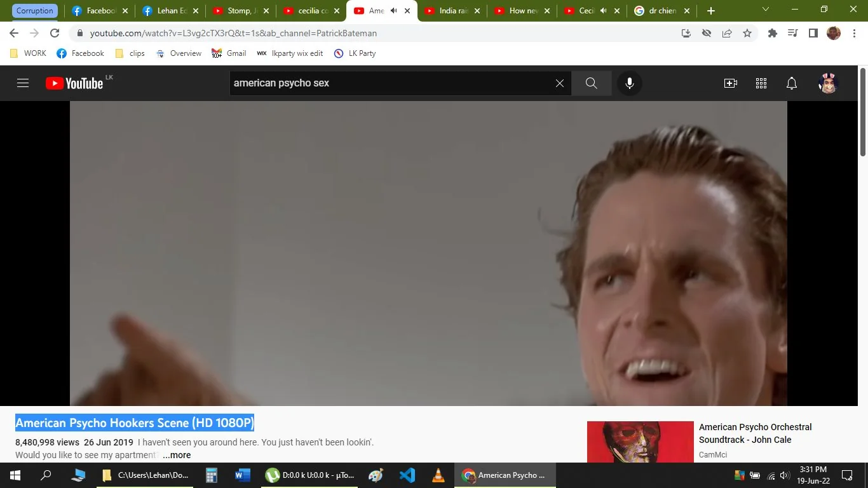Viewport: 868px width, 488px height.
Task: Open the Chrome extensions puzzle icon
Action: tap(773, 33)
